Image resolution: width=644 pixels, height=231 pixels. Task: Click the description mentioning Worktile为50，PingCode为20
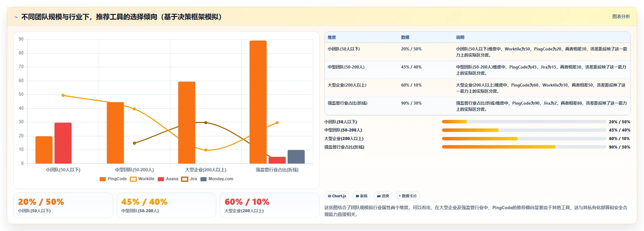[541, 52]
